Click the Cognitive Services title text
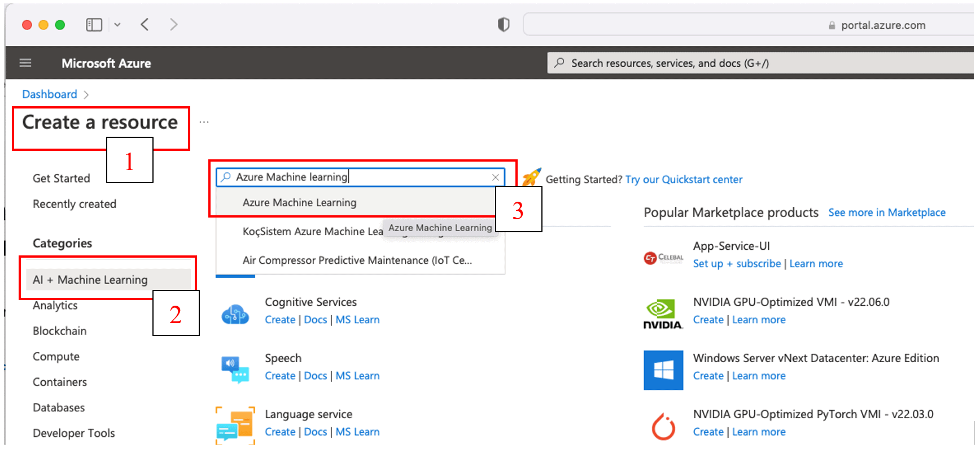The width and height of the screenshot is (980, 469). pyautogui.click(x=311, y=302)
